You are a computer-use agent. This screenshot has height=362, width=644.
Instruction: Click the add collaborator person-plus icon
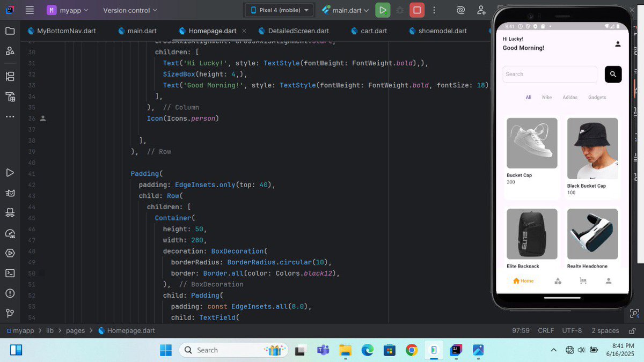(481, 10)
